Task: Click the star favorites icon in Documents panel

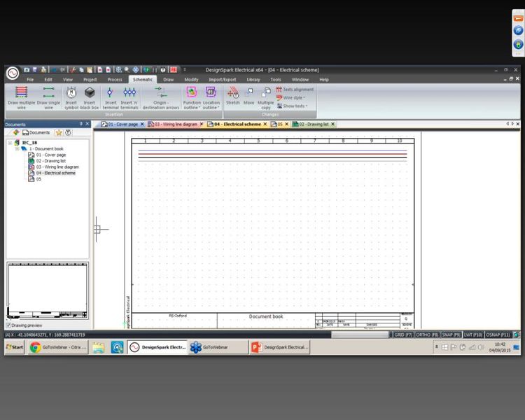Action: 59,132
